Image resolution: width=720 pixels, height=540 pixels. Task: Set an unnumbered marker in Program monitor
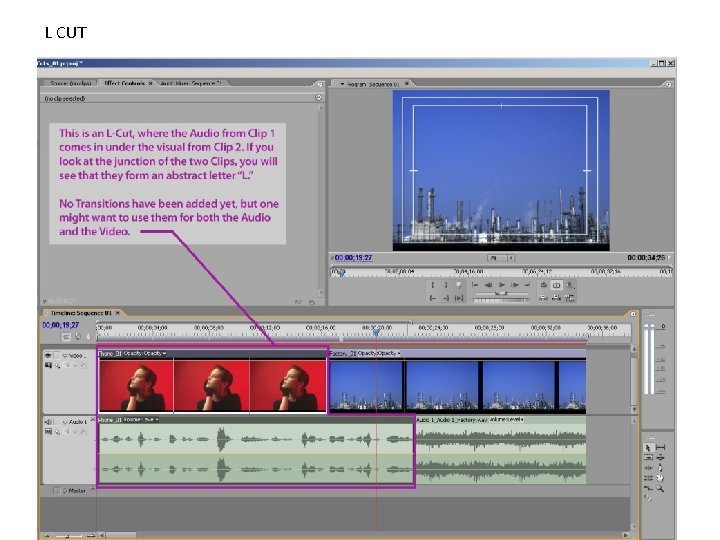(x=458, y=285)
